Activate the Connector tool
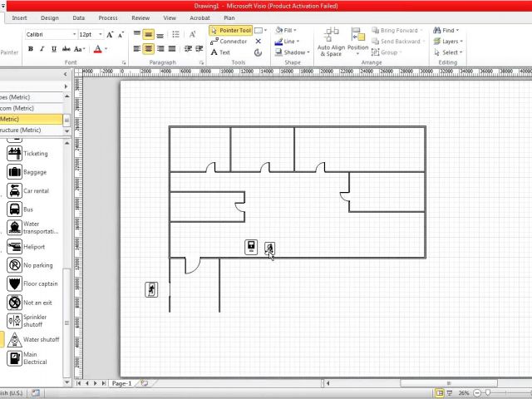 [x=229, y=42]
